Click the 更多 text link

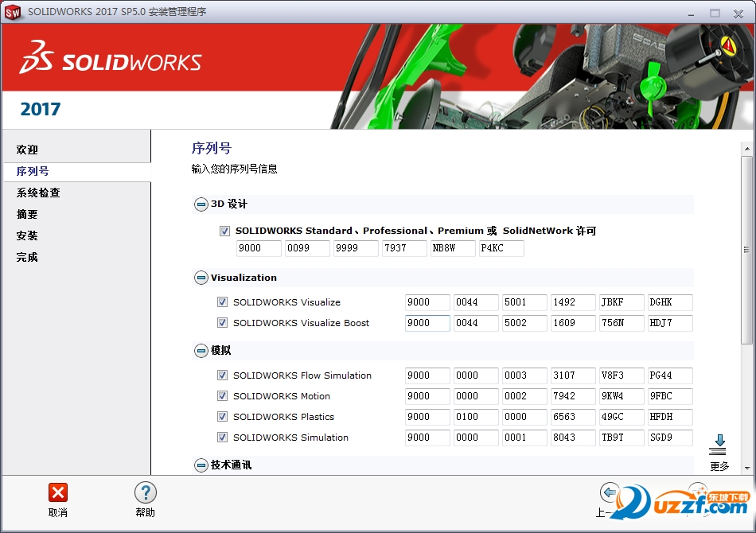pyautogui.click(x=719, y=466)
